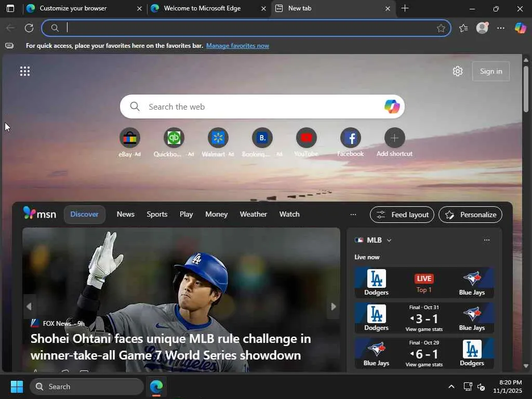
Task: Click the scrollbar down arrow
Action: click(526, 366)
